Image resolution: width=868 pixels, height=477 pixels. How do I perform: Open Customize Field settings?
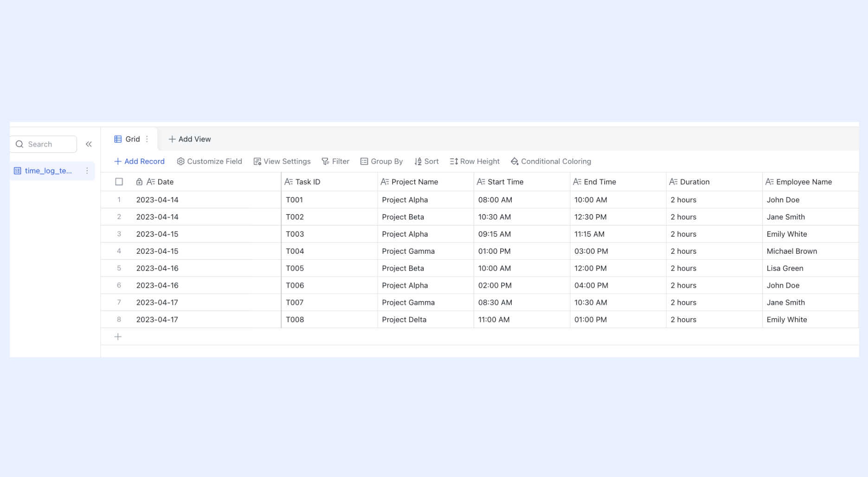(210, 161)
